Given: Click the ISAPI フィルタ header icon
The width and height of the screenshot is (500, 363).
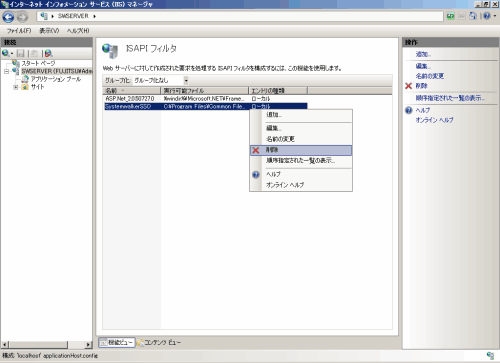Looking at the screenshot, I should (110, 51).
